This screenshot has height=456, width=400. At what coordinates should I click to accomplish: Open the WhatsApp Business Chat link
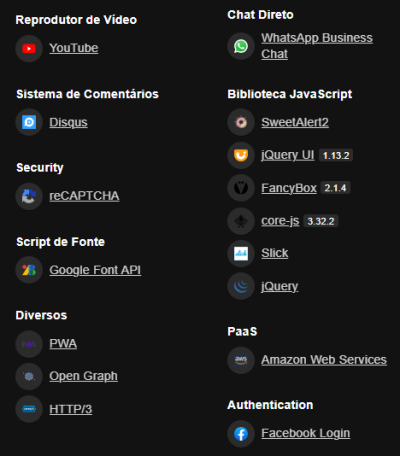[317, 46]
